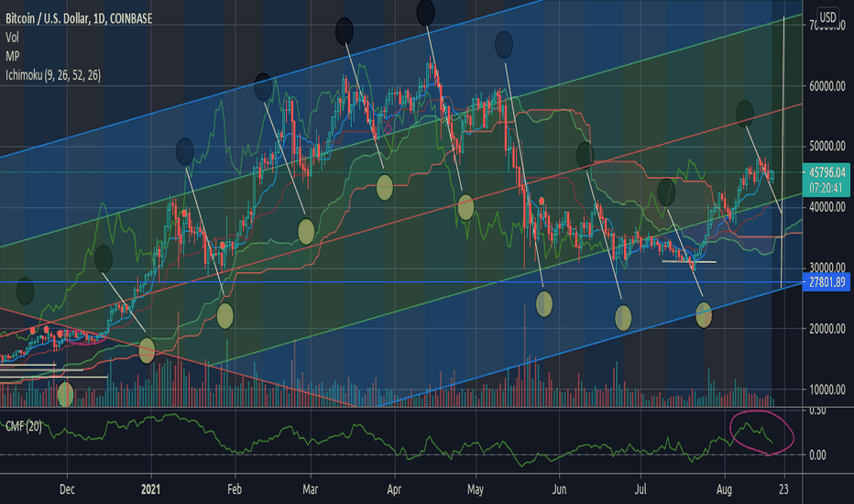Click the 30000.00 price axis label
The height and width of the screenshot is (504, 854).
827,268
